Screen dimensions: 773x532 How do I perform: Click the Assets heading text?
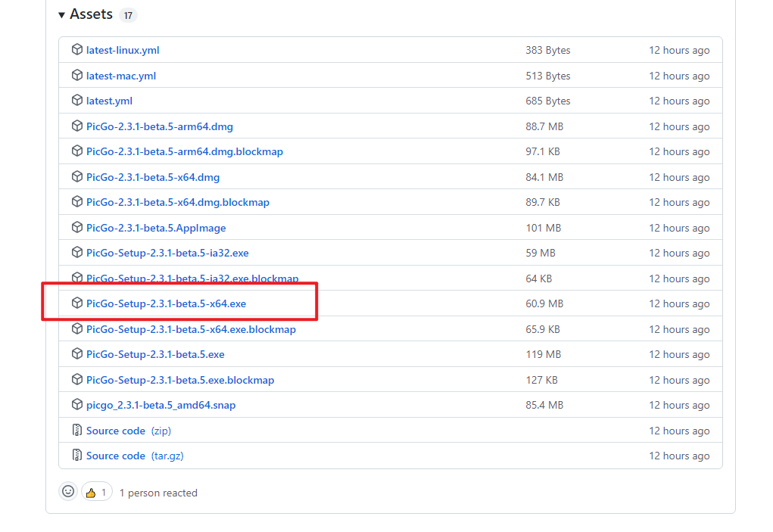[91, 14]
